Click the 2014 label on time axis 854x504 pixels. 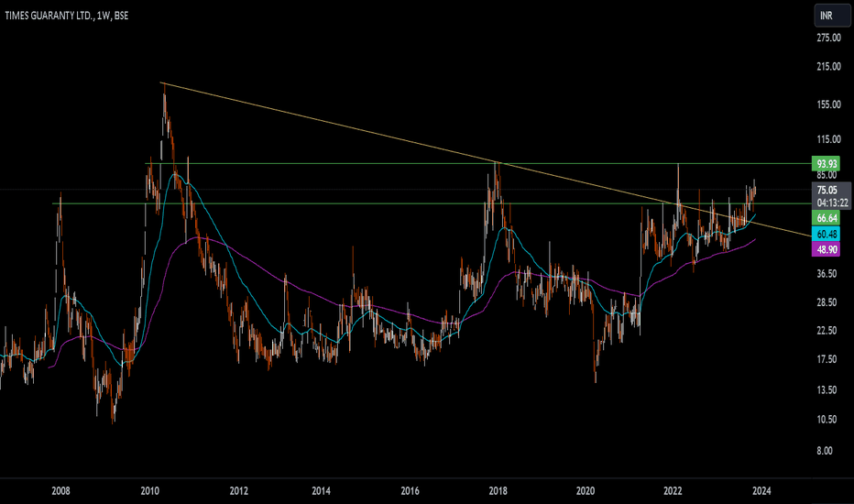coord(321,491)
